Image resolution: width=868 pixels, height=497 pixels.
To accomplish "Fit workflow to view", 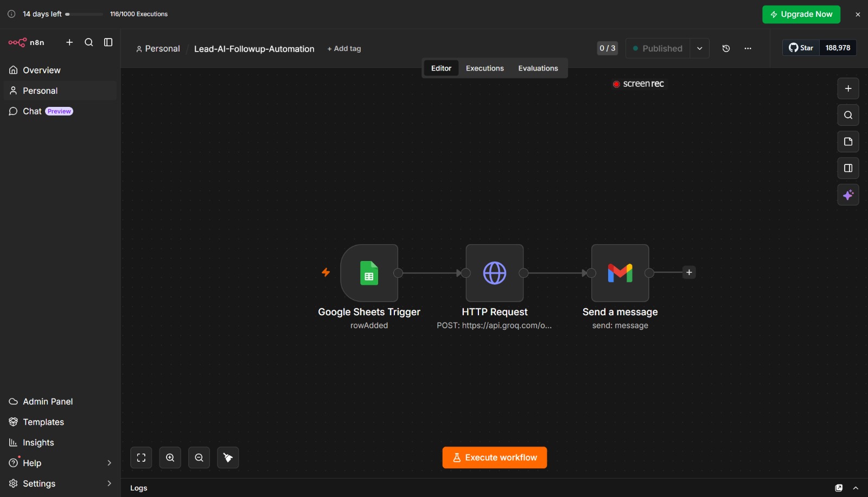I will pyautogui.click(x=141, y=457).
